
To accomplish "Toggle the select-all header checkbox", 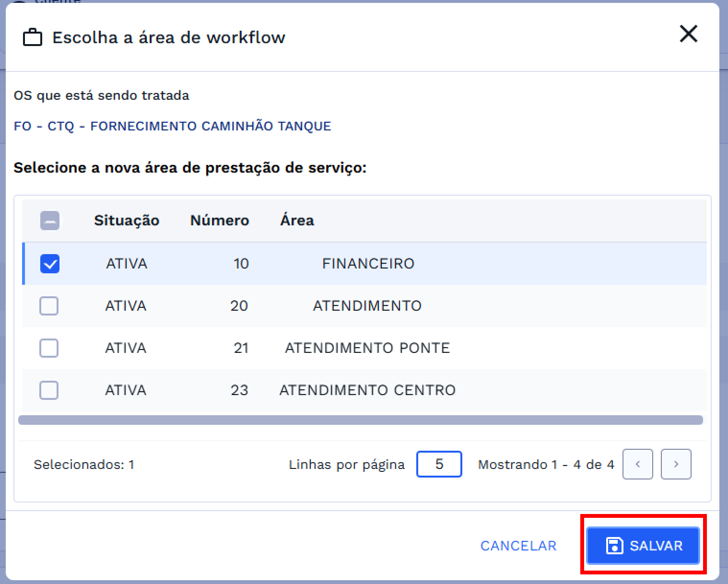I will tap(49, 221).
